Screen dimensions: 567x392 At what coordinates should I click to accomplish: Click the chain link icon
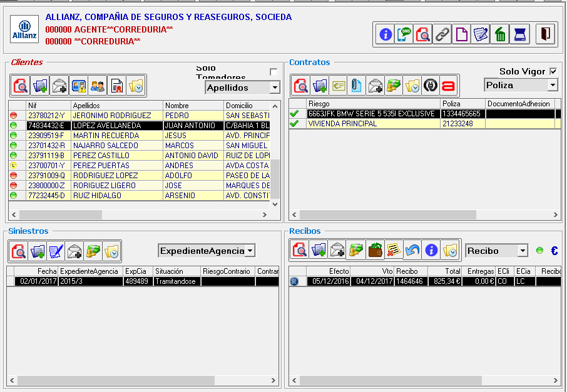(x=442, y=34)
